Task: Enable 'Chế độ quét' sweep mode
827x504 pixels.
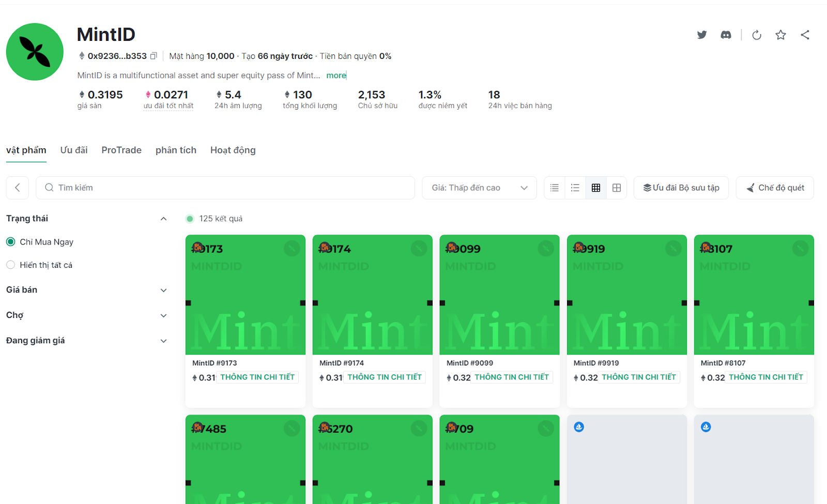Action: (x=775, y=188)
